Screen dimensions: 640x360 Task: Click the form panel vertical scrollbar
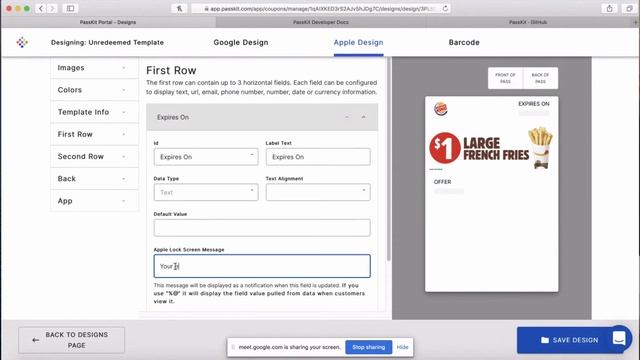pyautogui.click(x=389, y=159)
